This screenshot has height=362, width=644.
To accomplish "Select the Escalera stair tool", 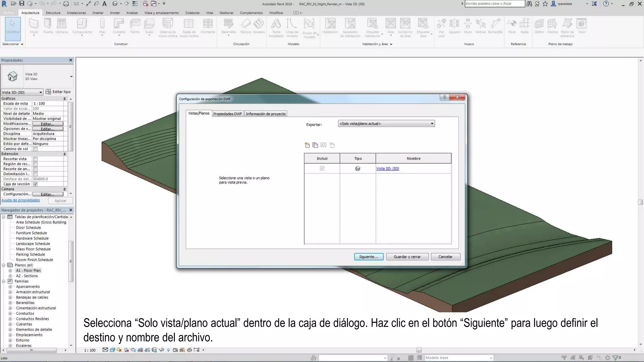I will (259, 26).
